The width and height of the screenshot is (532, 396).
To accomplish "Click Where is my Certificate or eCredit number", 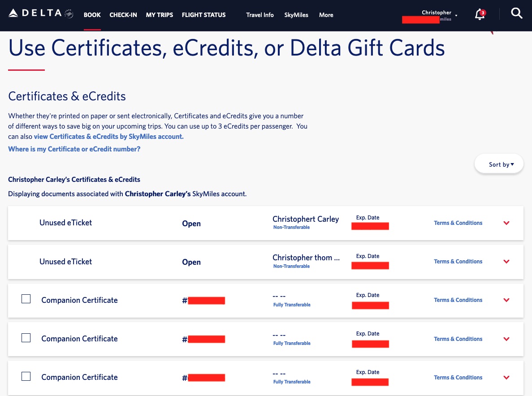I will (x=74, y=149).
